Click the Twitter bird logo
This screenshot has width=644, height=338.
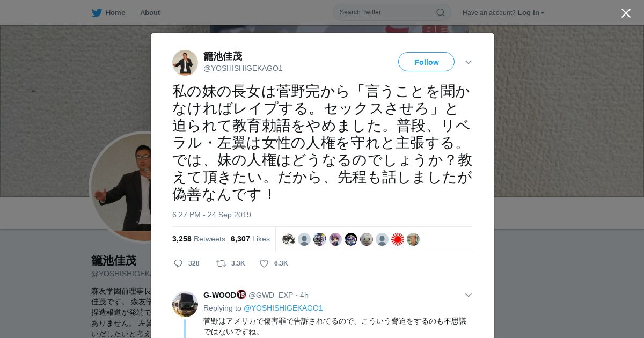[97, 12]
